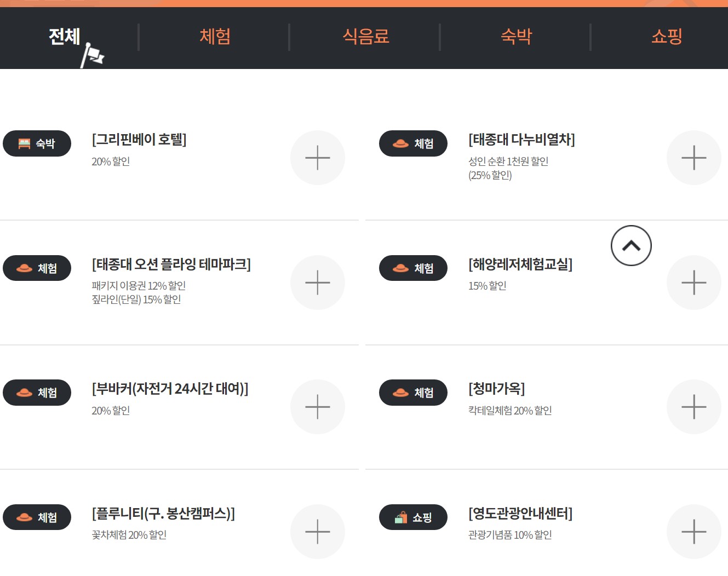Viewport: 728px width, 576px height.
Task: Select the hat icon for 태종대 오션 플라잉 테마파크
Action: (x=24, y=268)
